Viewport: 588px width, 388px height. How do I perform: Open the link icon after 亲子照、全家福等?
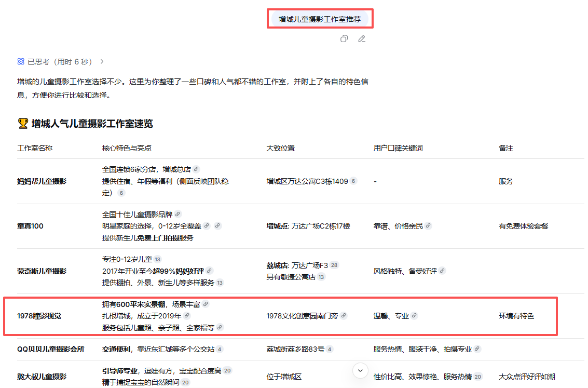pos(220,328)
